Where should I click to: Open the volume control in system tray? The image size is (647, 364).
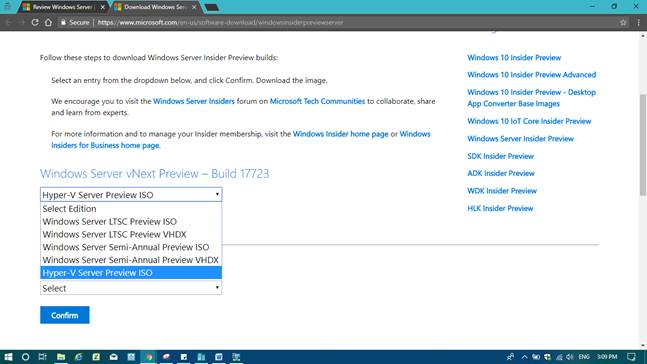pyautogui.click(x=569, y=357)
